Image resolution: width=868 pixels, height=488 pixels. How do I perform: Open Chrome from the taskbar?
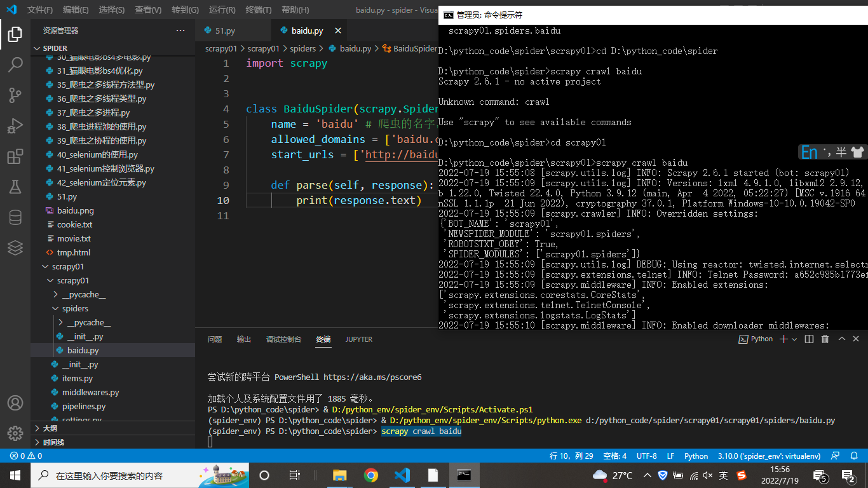click(x=371, y=475)
